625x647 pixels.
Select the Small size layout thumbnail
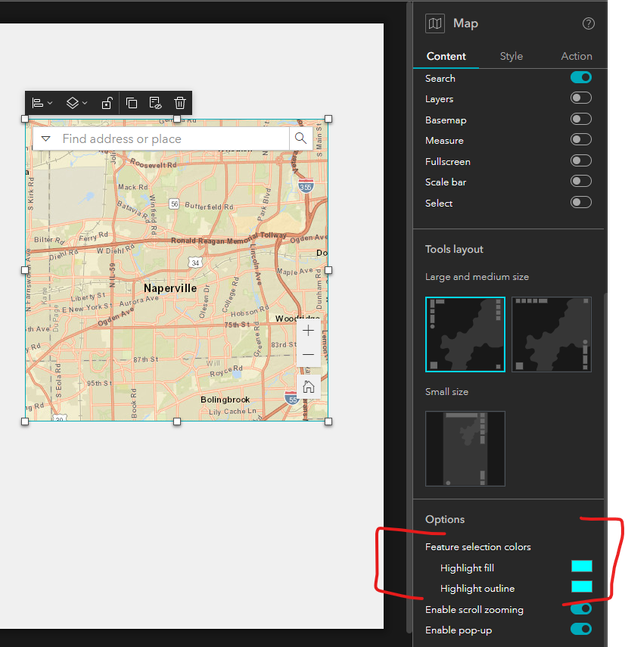465,449
